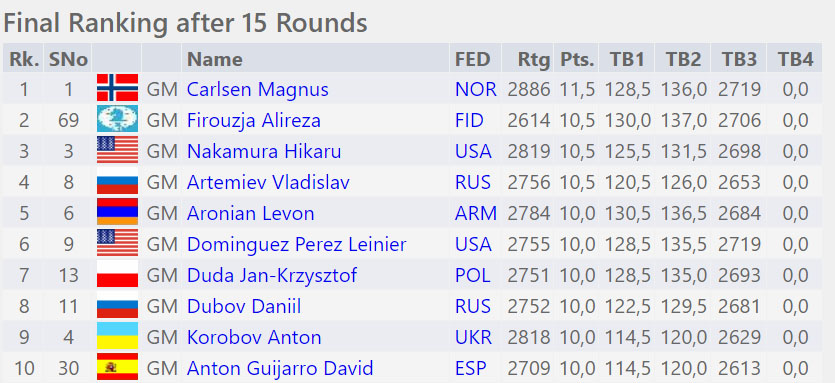Click the TB1 column header
The height and width of the screenshot is (383, 835).
coord(627,59)
